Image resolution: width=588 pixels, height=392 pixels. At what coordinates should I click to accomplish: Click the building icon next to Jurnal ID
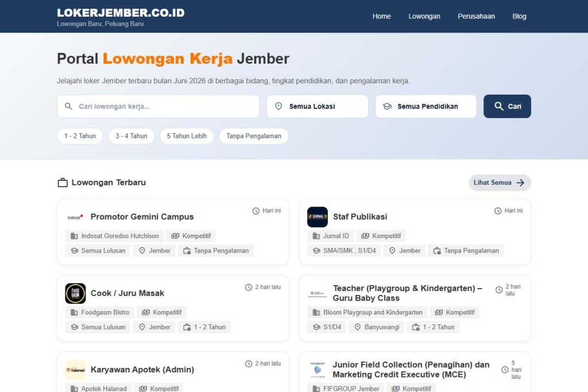316,236
